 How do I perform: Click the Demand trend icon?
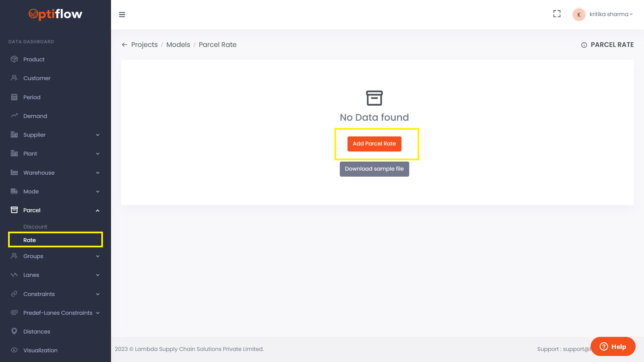point(14,116)
